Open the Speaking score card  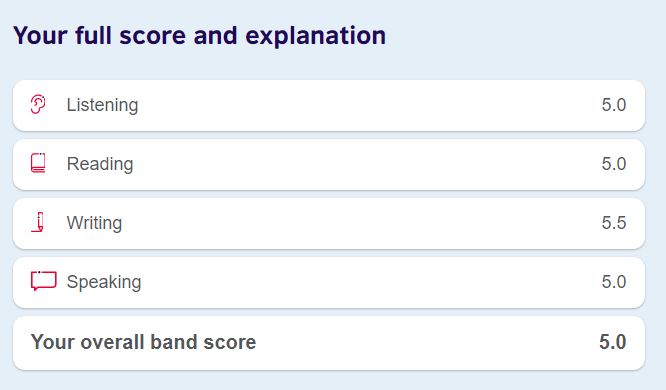pos(329,283)
